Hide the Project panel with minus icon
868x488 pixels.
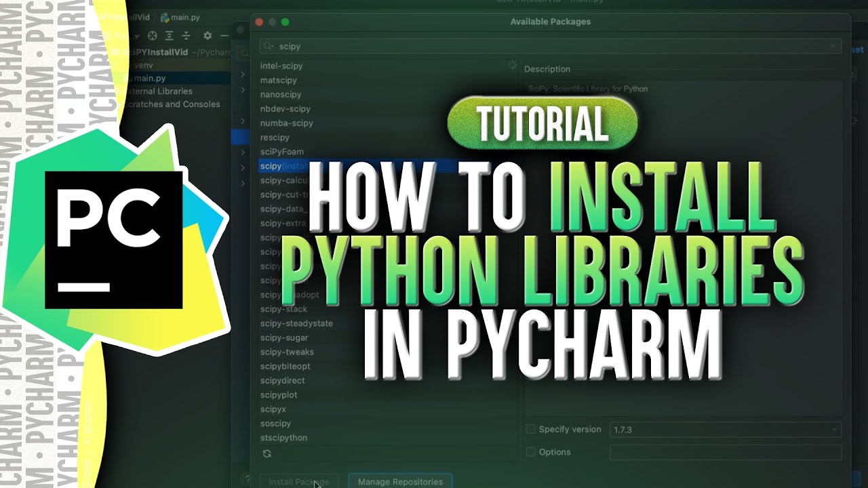point(224,36)
